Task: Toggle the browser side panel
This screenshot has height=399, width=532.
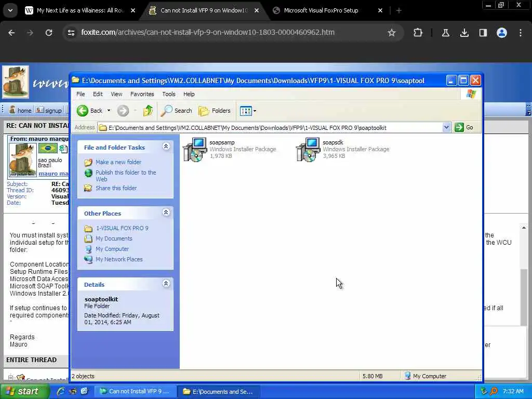Action: [x=483, y=33]
